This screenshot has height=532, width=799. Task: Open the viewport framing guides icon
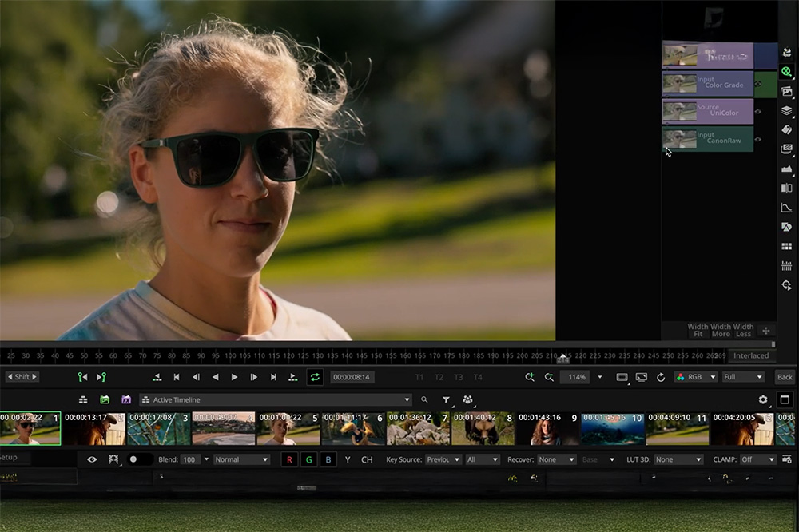point(622,377)
